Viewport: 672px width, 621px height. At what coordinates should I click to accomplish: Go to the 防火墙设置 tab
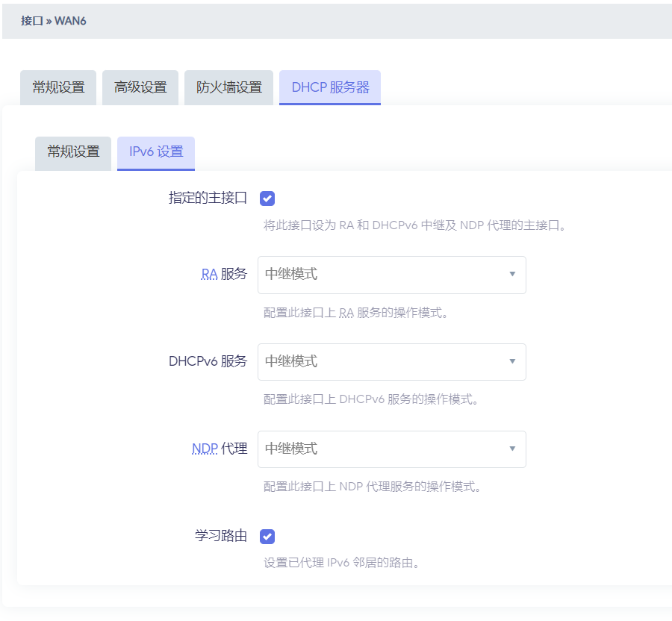pos(229,87)
